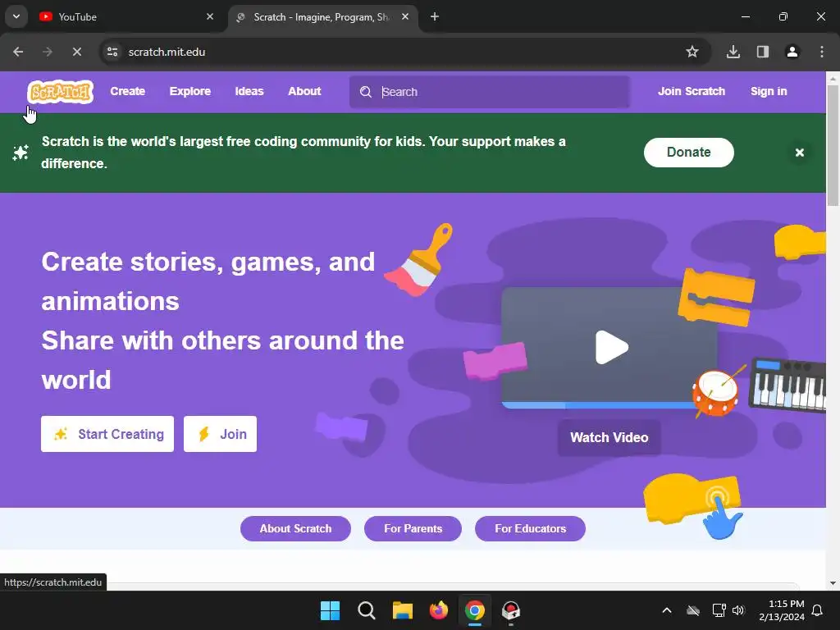Toggle the Chrome side panel
Image resolution: width=840 pixels, height=630 pixels.
tap(763, 52)
